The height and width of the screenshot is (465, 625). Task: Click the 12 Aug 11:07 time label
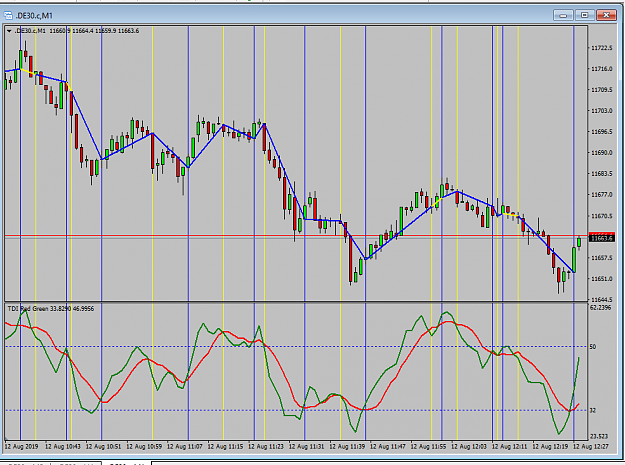pyautogui.click(x=185, y=447)
